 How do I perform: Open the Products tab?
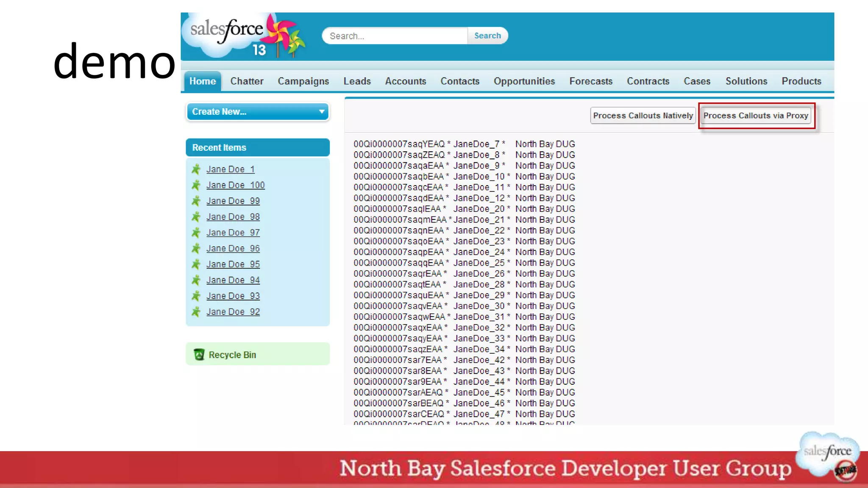(801, 81)
